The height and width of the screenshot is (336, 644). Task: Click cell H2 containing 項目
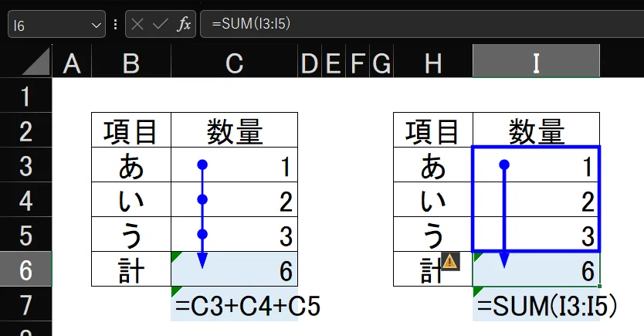[433, 131]
